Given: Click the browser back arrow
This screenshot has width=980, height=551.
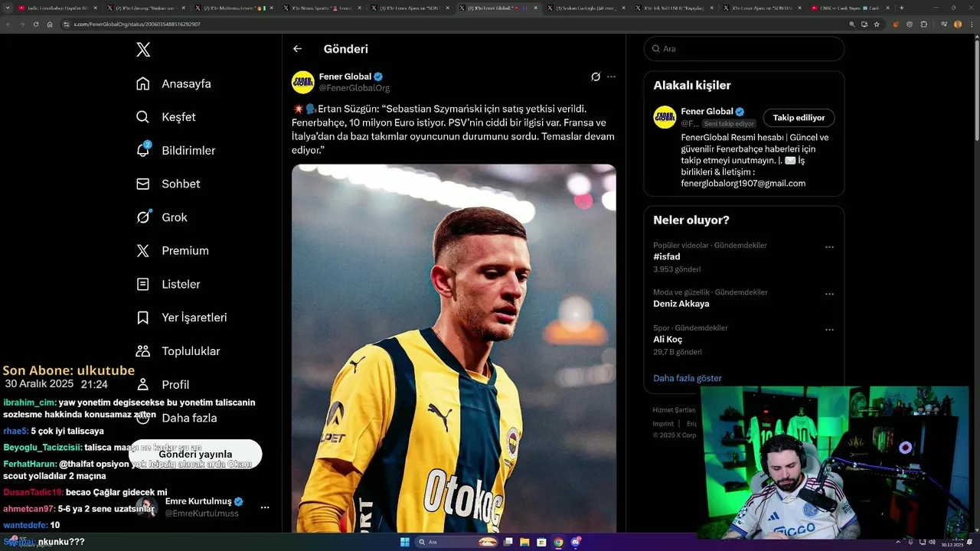Looking at the screenshot, I should click(x=8, y=24).
